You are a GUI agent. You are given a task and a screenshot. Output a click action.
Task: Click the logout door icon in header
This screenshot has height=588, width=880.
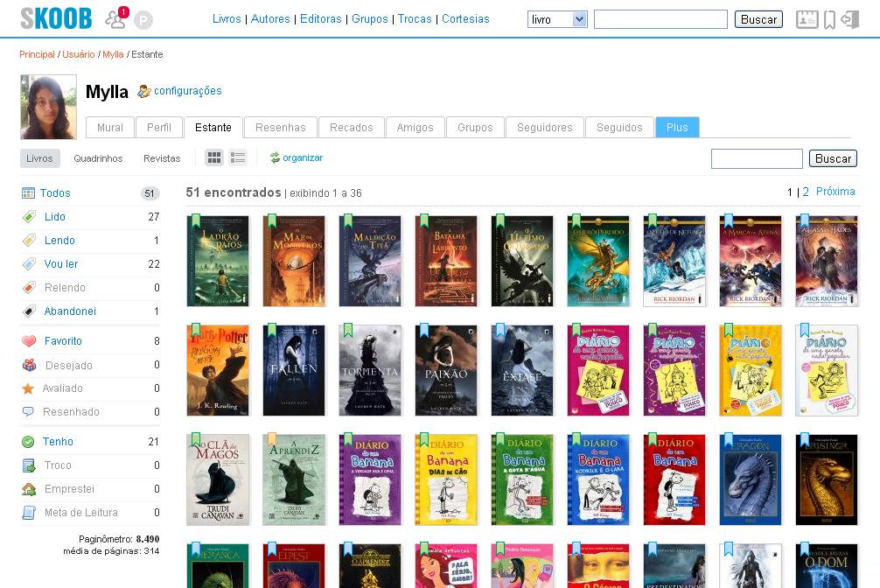(849, 19)
